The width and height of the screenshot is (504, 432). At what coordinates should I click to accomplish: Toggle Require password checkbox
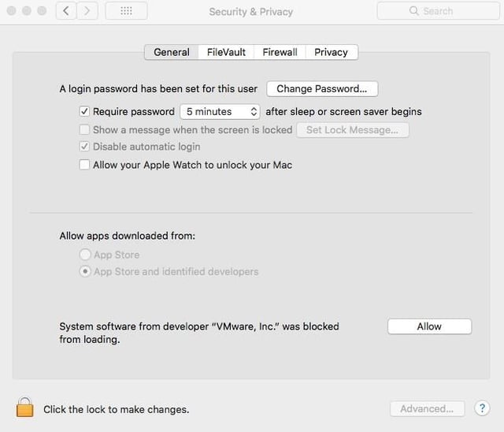point(84,112)
